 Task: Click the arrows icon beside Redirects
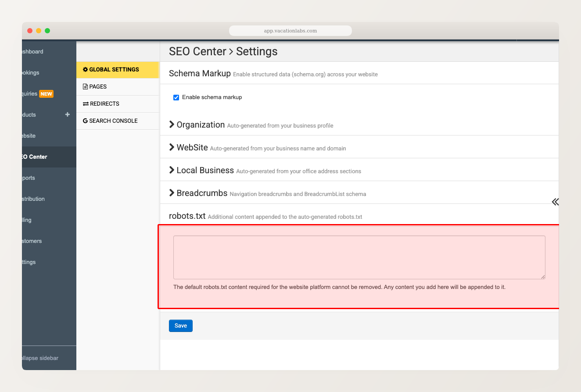(x=86, y=104)
